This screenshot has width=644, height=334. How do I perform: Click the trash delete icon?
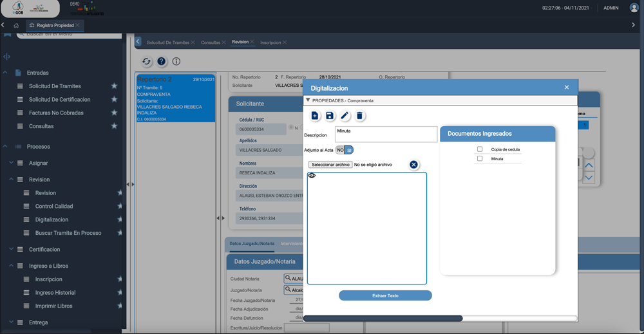(360, 116)
